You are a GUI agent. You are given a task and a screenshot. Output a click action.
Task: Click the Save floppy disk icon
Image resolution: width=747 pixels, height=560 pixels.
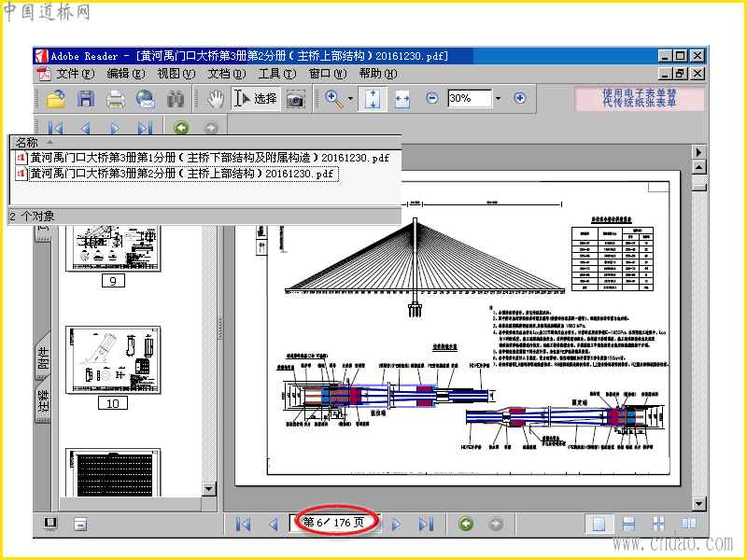coord(86,99)
